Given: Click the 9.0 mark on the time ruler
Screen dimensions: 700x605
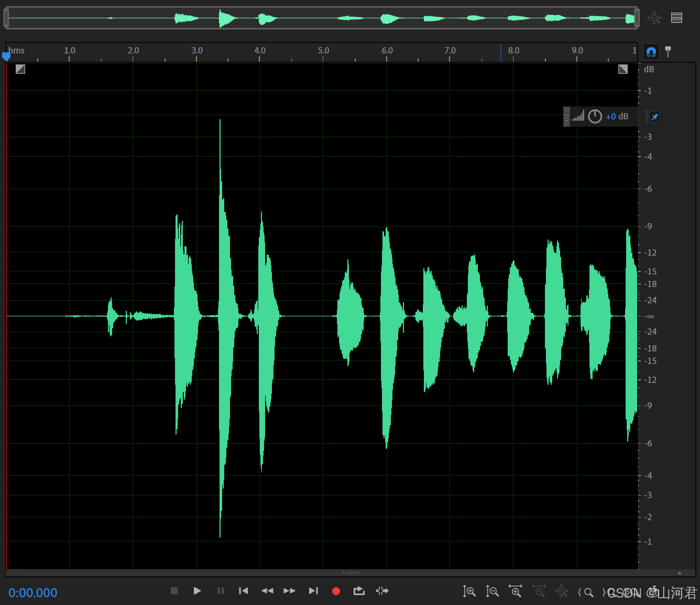Looking at the screenshot, I should (577, 50).
